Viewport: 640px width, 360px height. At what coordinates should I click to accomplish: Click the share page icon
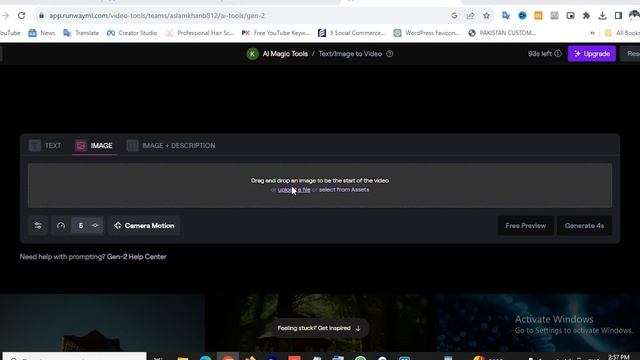pos(470,16)
